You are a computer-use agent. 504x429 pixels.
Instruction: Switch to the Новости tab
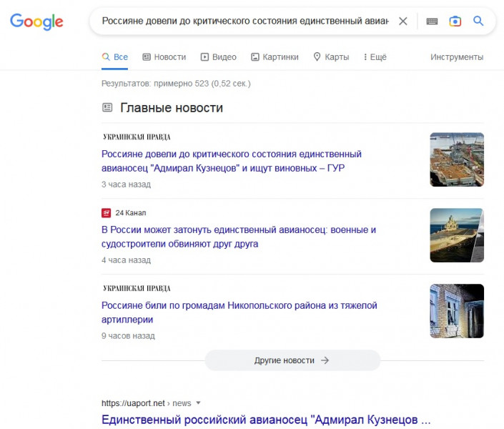(x=164, y=57)
